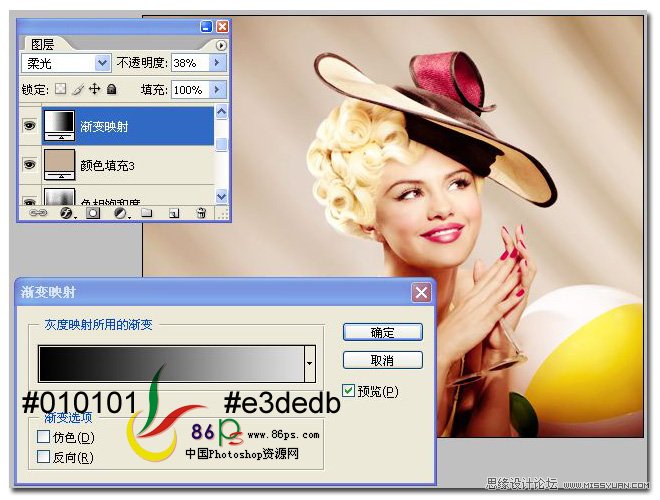Hide the 颜色填充3 layer eye

click(29, 164)
